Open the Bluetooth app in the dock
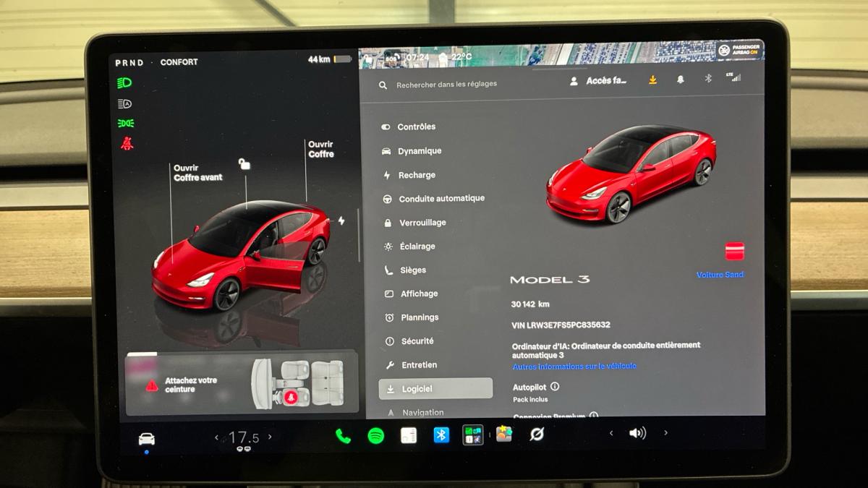 point(441,435)
